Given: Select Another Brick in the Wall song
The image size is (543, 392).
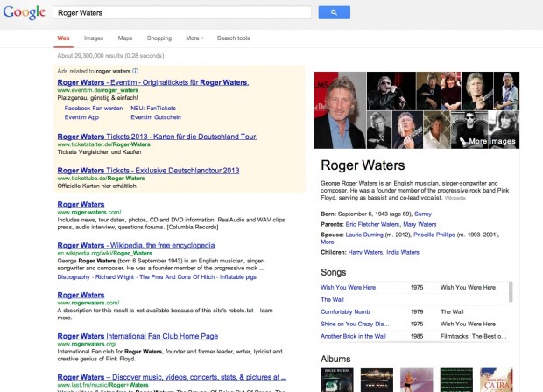Looking at the screenshot, I should [353, 336].
